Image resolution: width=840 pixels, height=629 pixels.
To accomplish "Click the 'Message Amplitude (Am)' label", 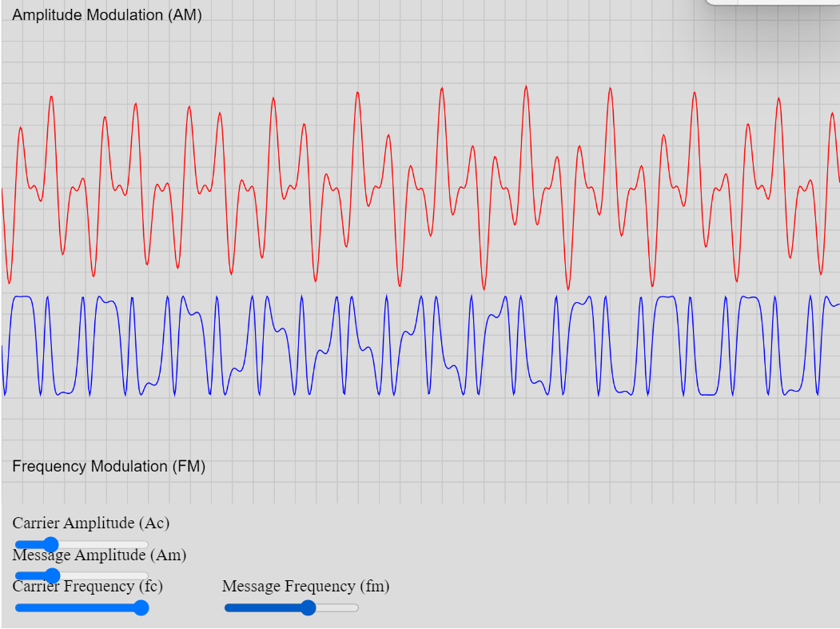I will [99, 555].
